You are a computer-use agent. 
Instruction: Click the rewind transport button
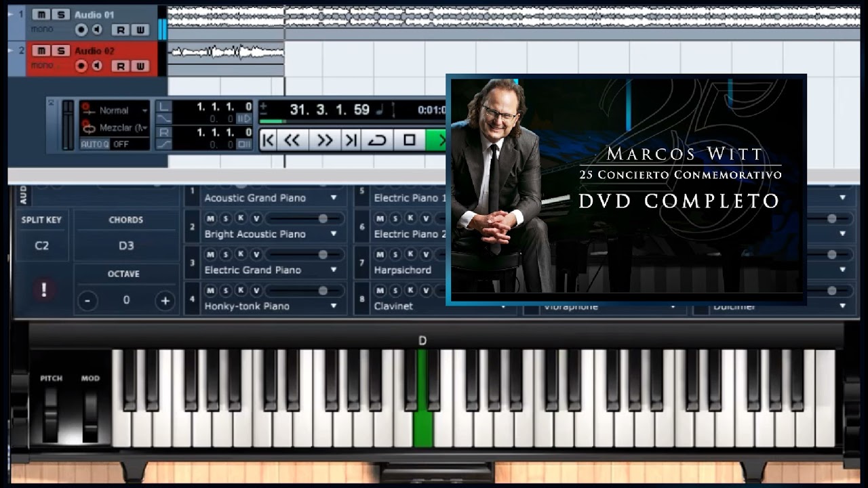pyautogui.click(x=292, y=140)
